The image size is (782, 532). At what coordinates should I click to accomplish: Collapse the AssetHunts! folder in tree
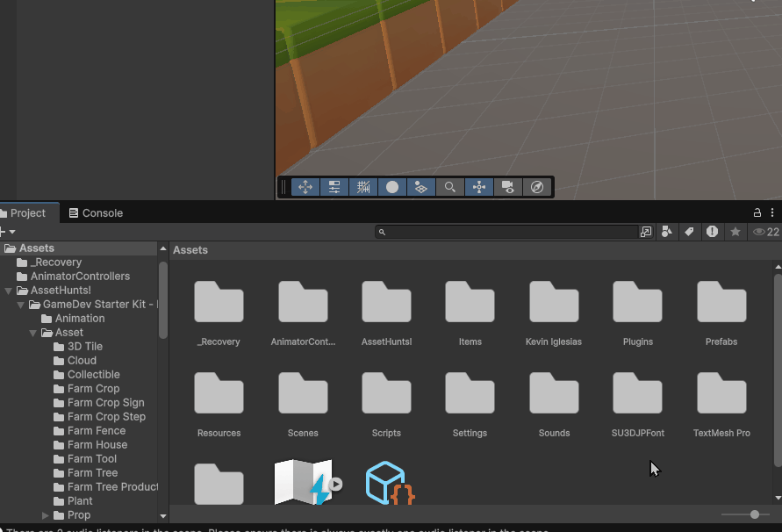(x=9, y=291)
